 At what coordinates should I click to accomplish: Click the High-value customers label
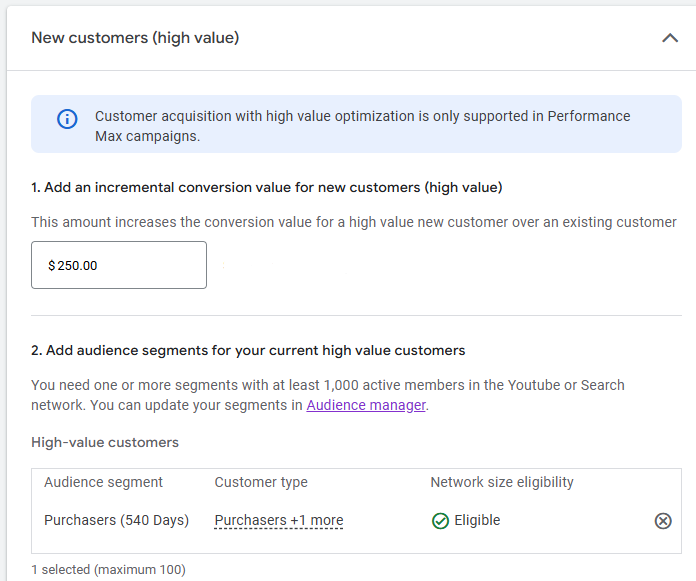105,442
